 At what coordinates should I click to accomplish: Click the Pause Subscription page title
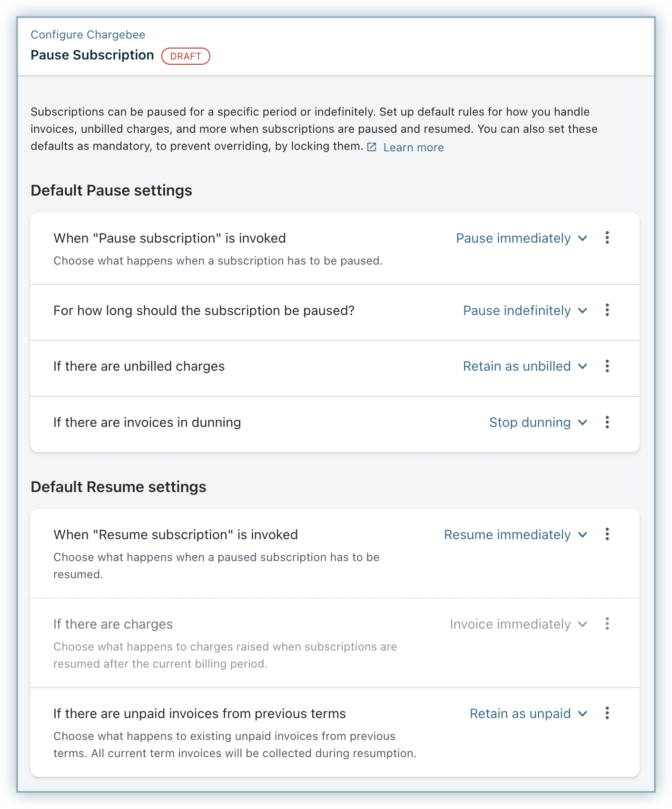tap(92, 55)
